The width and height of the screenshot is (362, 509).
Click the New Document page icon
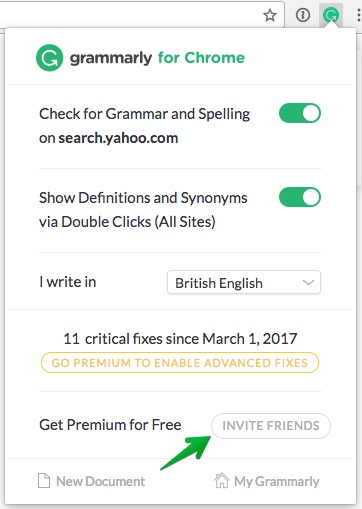pyautogui.click(x=44, y=481)
